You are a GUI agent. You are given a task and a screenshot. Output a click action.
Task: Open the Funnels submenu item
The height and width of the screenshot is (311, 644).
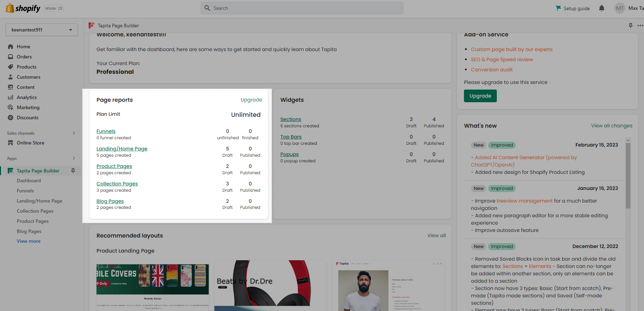[x=25, y=191]
